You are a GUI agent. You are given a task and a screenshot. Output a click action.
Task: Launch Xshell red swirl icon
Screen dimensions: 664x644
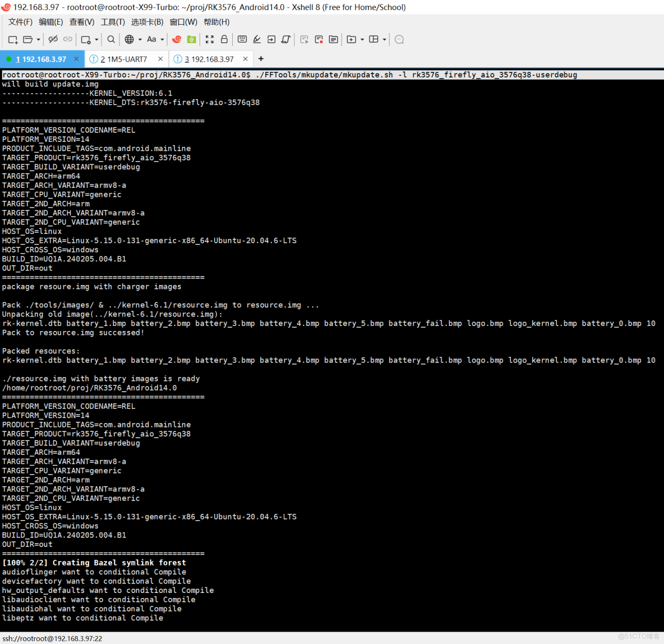click(177, 39)
